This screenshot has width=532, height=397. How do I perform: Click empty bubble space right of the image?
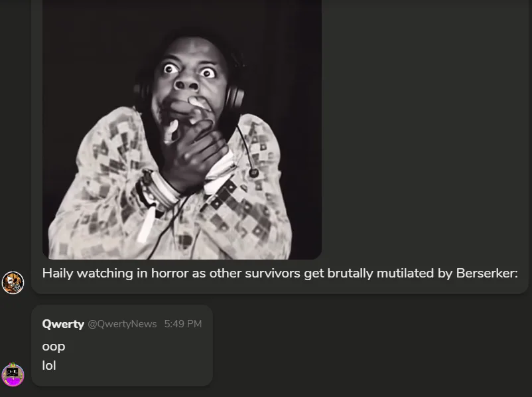(424, 136)
